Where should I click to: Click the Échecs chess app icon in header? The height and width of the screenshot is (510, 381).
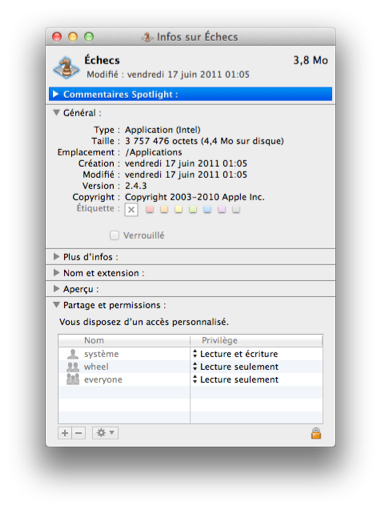66,67
